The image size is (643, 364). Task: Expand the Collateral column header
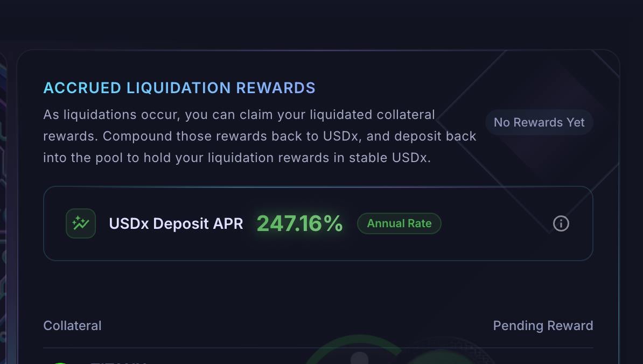point(72,325)
